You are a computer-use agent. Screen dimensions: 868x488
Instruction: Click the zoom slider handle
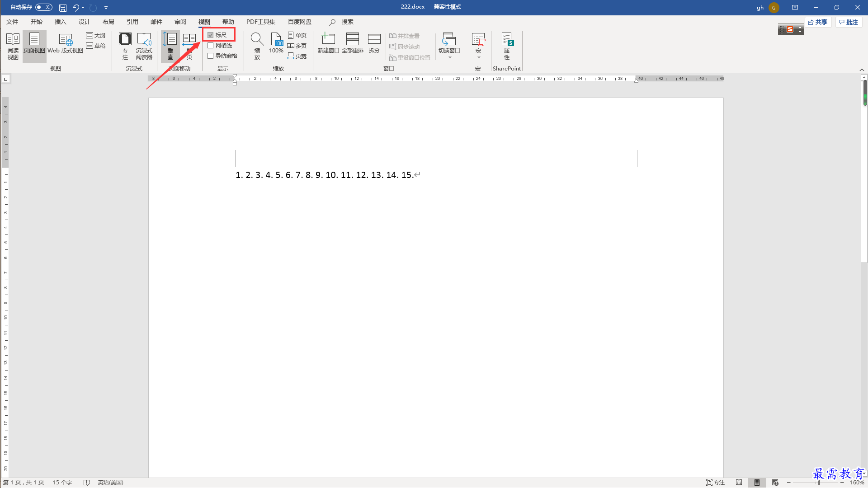(x=819, y=483)
